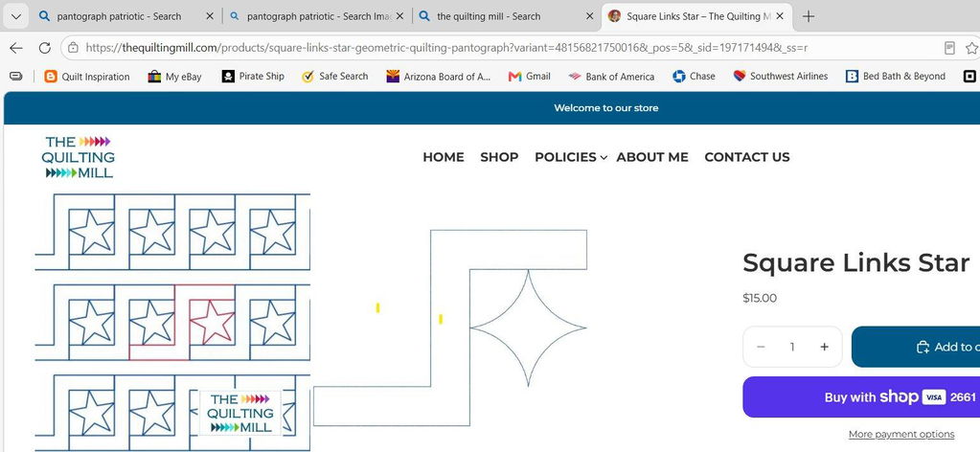
Task: Reload the current page
Action: [x=44, y=48]
